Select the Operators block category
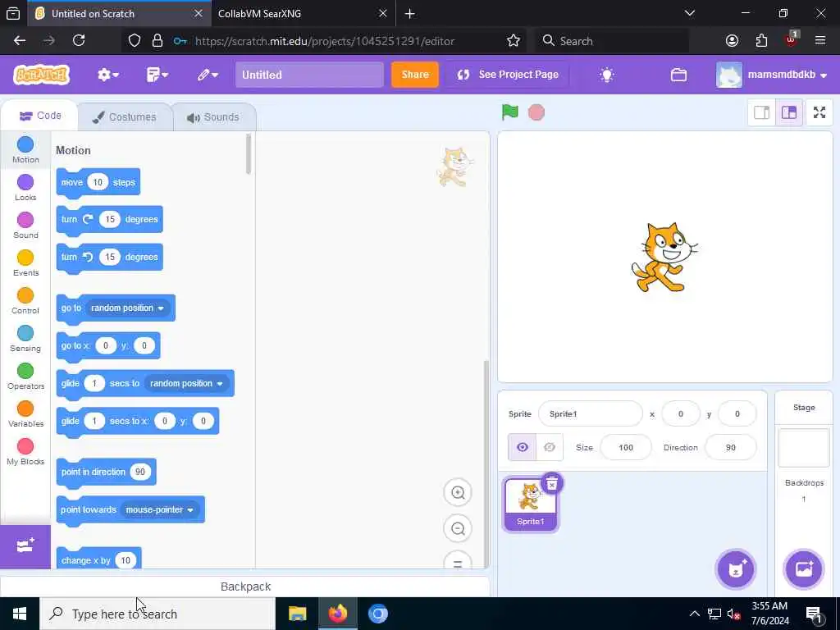The height and width of the screenshot is (630, 840). [25, 376]
